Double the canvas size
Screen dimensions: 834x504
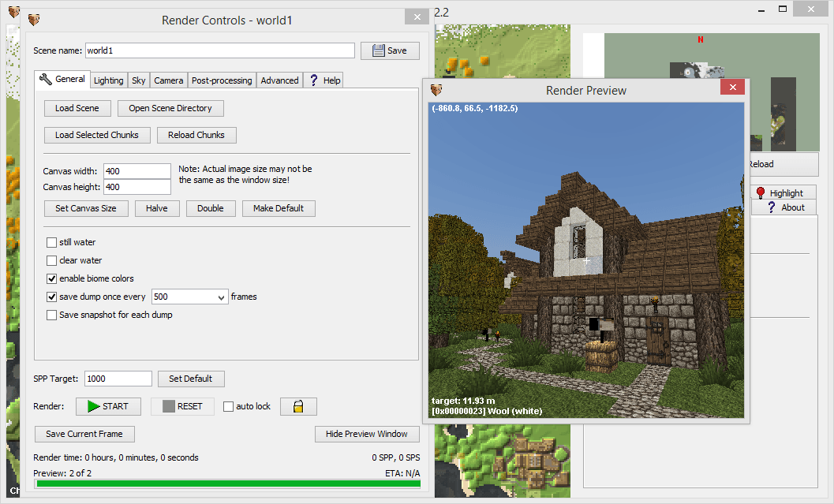click(211, 208)
